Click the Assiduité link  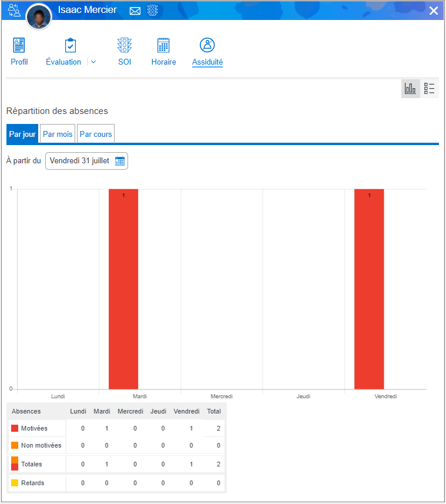pyautogui.click(x=207, y=62)
